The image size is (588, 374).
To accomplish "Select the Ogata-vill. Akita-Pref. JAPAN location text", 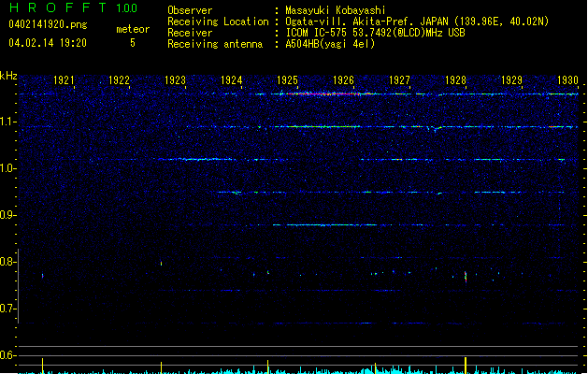I will (x=417, y=22).
